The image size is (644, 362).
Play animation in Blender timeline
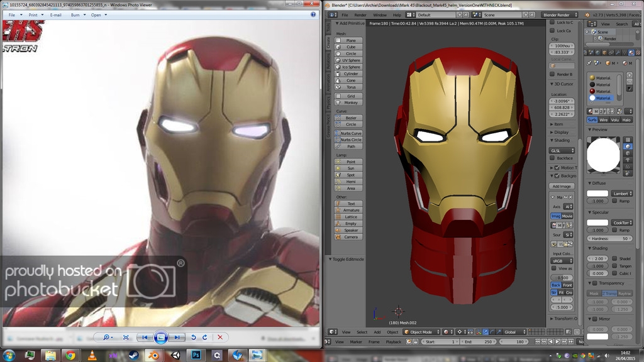[557, 341]
